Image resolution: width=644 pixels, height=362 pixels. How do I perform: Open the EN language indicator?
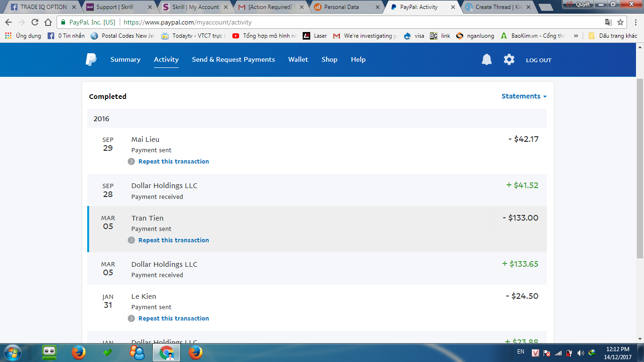[x=520, y=352]
